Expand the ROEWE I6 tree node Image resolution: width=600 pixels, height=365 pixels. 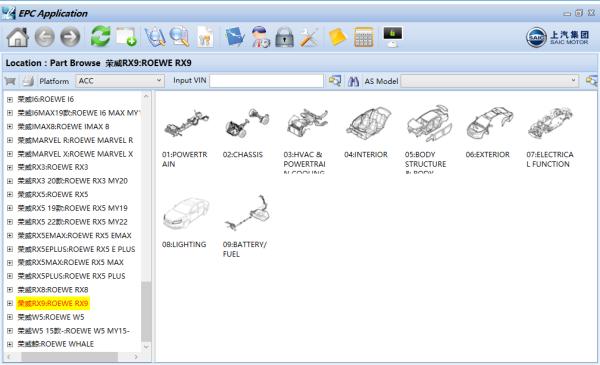10,99
